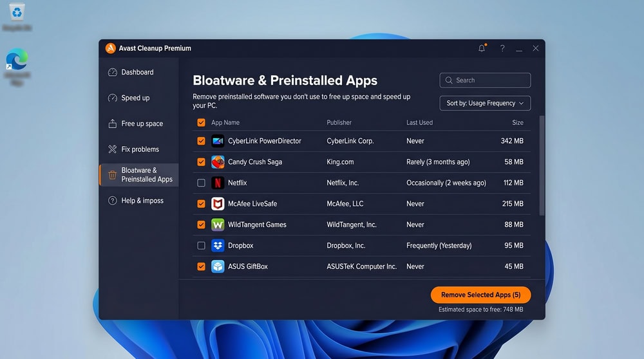The height and width of the screenshot is (359, 644).
Task: Open Recycle Bin on the desktop
Action: click(x=17, y=17)
